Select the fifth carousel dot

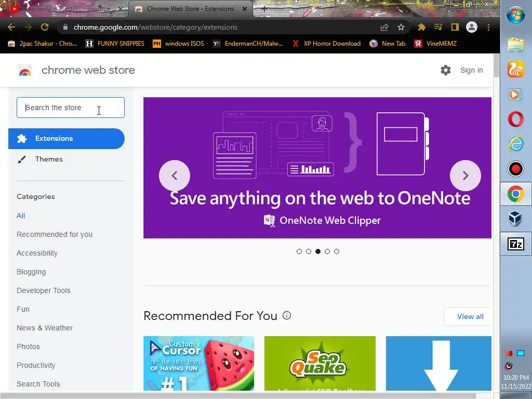337,251
